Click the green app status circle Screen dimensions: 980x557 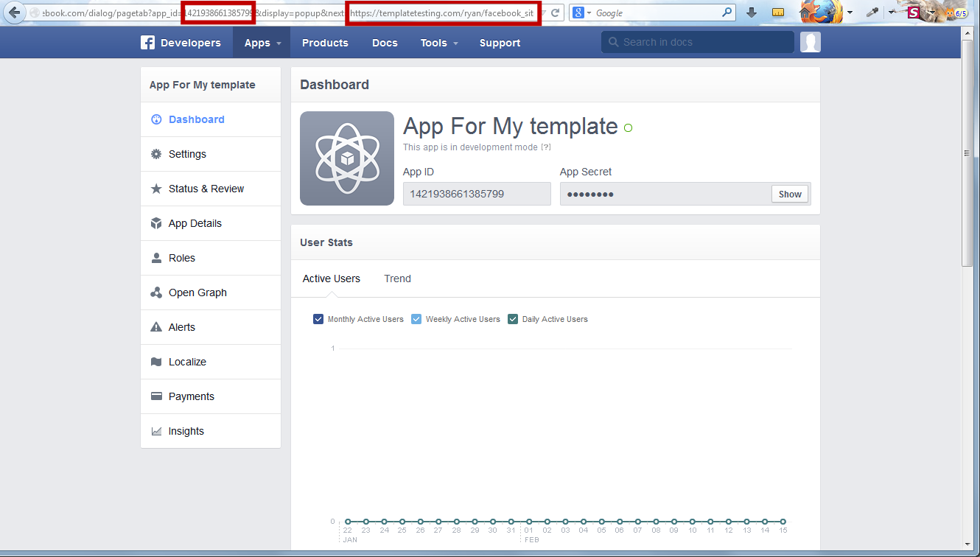point(628,127)
